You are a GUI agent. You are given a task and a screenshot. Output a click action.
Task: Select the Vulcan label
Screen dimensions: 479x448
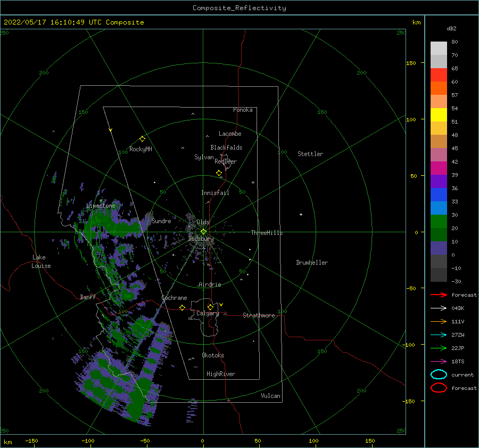click(x=271, y=396)
